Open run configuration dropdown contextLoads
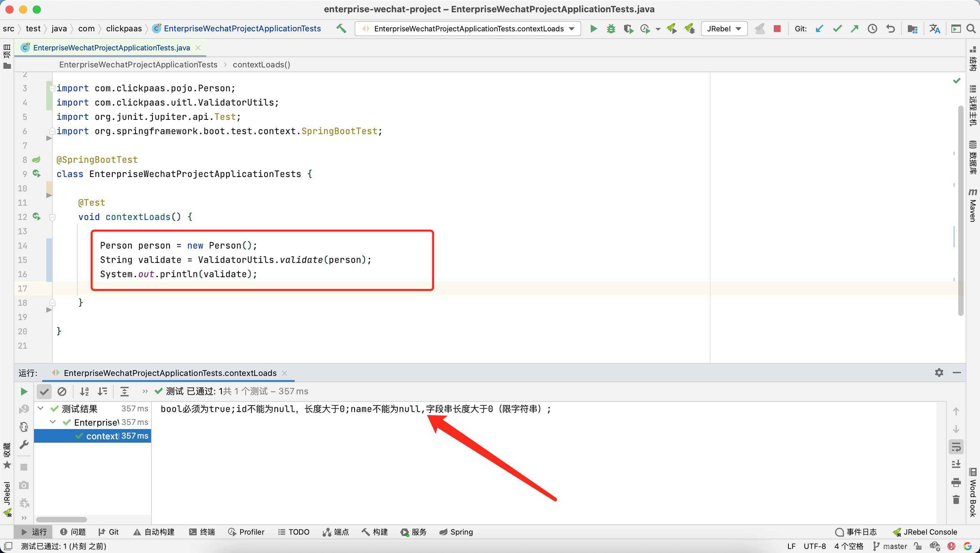The height and width of the screenshot is (553, 980). (468, 29)
